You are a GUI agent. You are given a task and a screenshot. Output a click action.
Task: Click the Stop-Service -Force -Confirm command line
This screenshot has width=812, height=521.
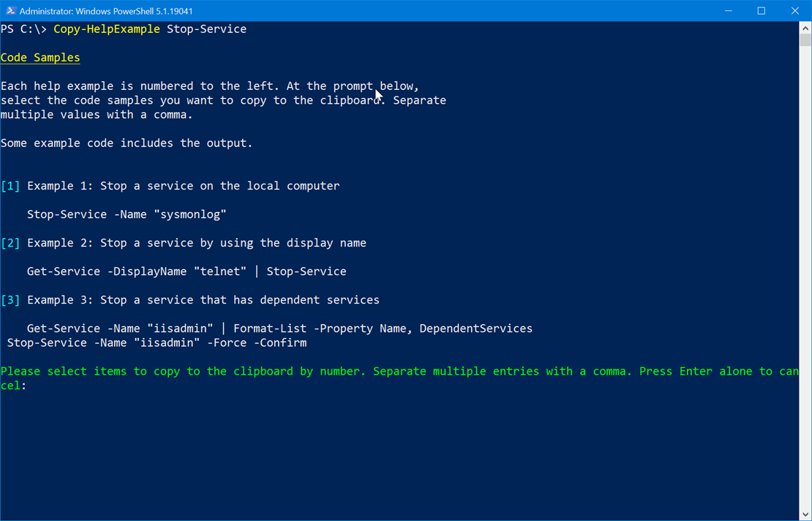(x=156, y=342)
